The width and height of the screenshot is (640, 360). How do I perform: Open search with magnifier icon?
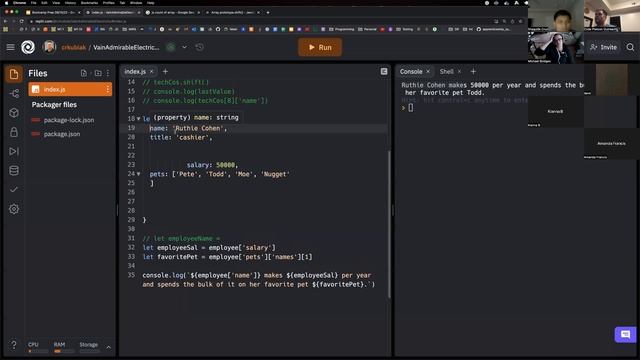630,47
